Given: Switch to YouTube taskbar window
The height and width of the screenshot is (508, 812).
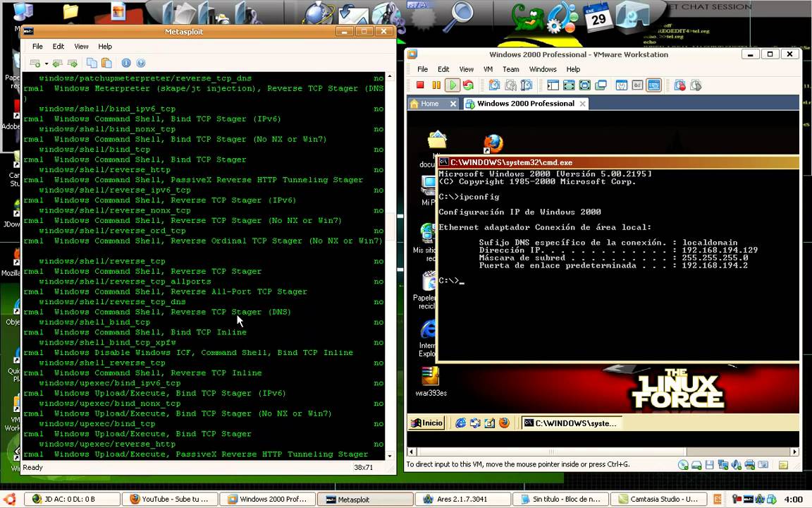Looking at the screenshot, I should click(x=169, y=500).
